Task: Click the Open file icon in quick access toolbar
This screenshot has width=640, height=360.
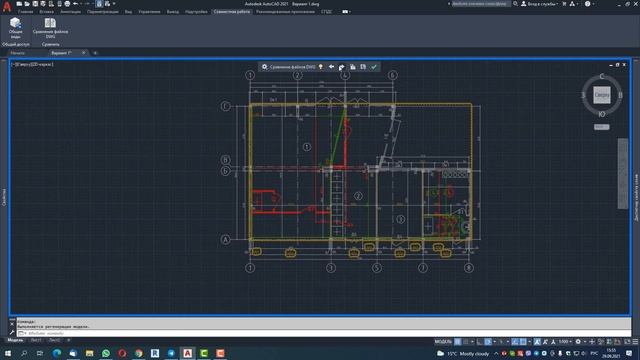Action: coord(27,4)
